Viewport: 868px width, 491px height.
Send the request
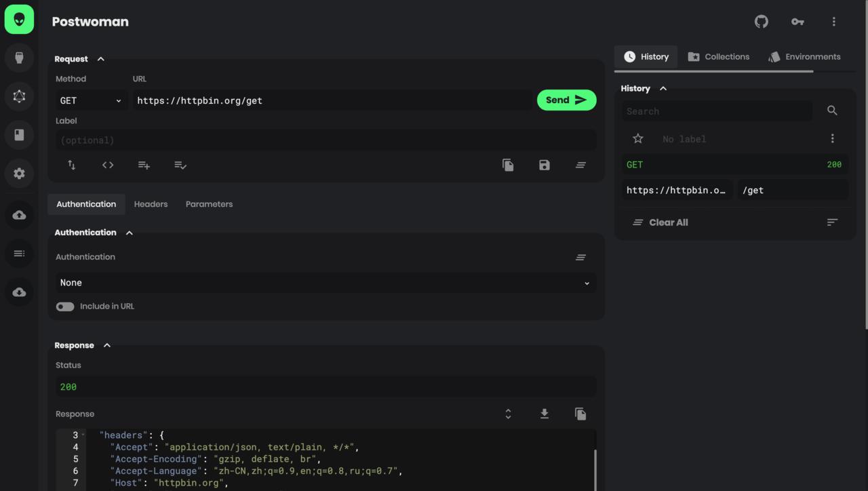[x=567, y=100]
